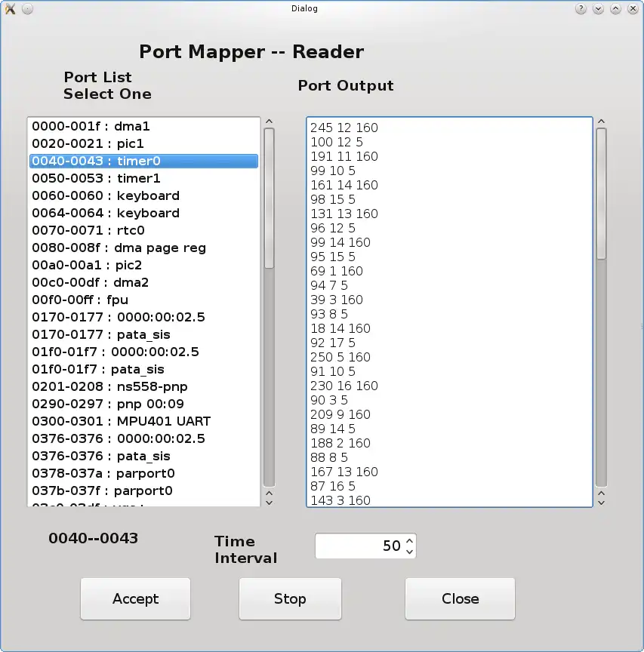Image resolution: width=644 pixels, height=652 pixels.
Task: Select port 0290-0297 : pnp 00:09
Action: (x=143, y=404)
